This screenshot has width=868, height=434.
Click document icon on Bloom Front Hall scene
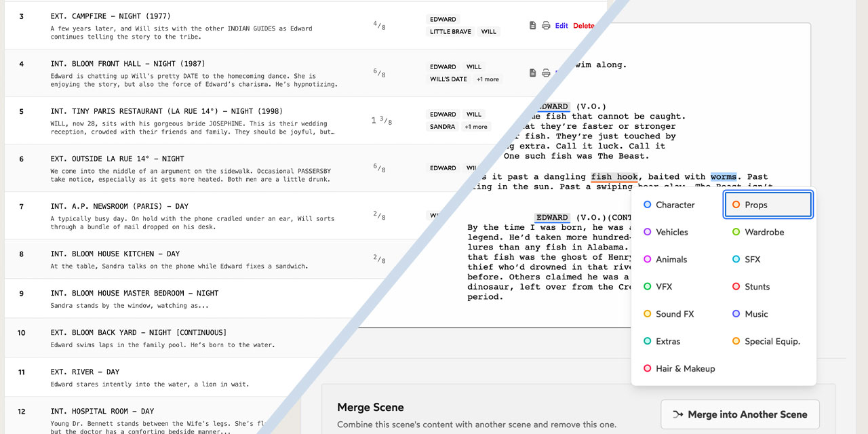533,73
